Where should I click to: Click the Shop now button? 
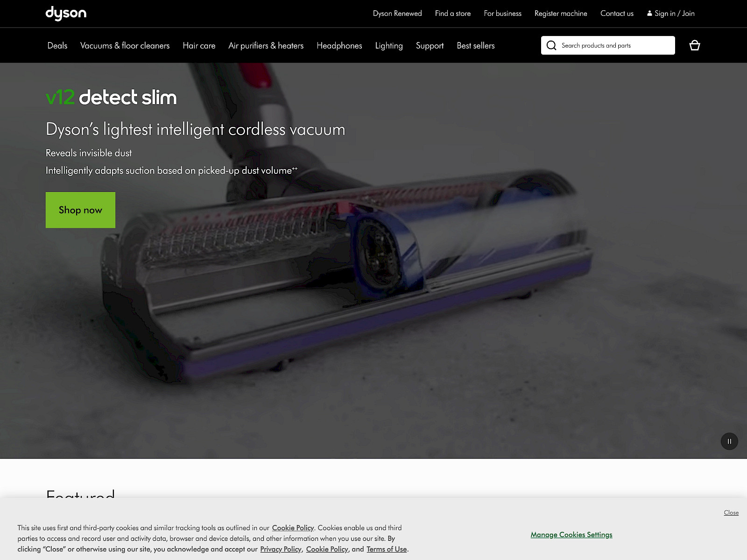tap(80, 210)
